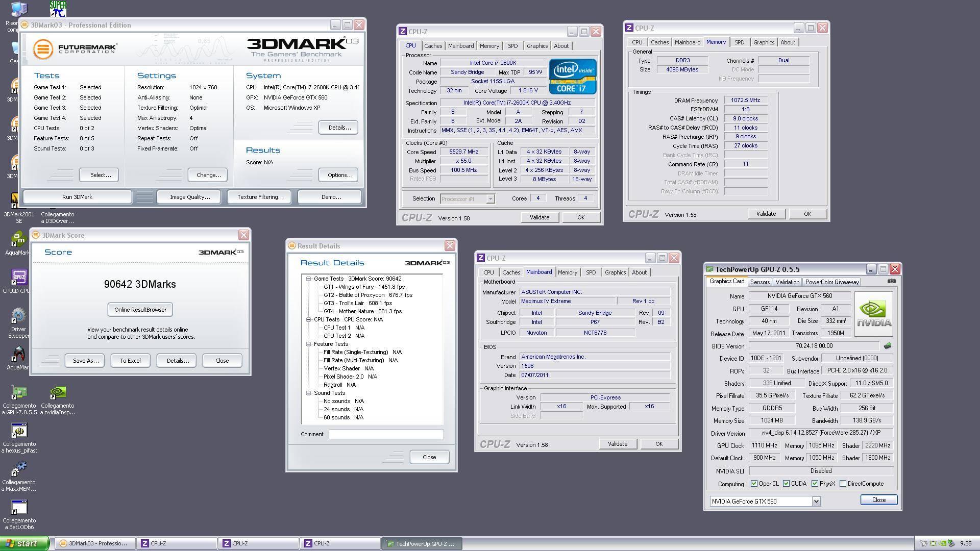The height and width of the screenshot is (551, 980).
Task: Click the Start button
Action: click(x=24, y=543)
